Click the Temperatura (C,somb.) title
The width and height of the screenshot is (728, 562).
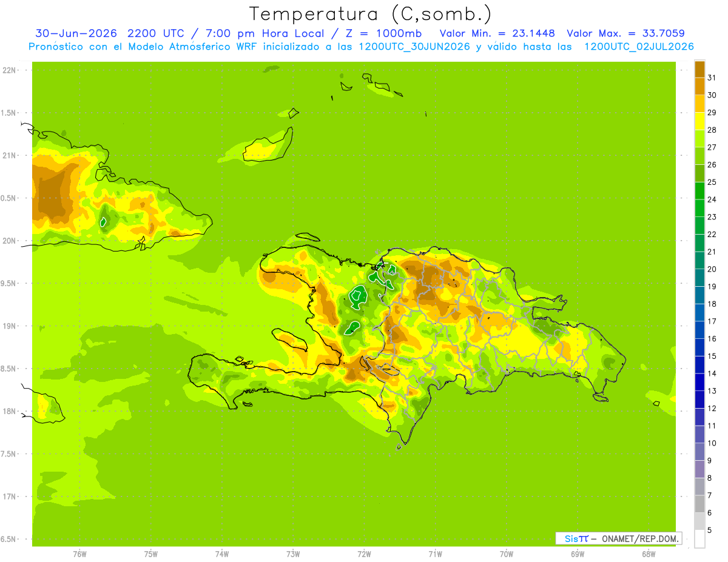pos(371,14)
